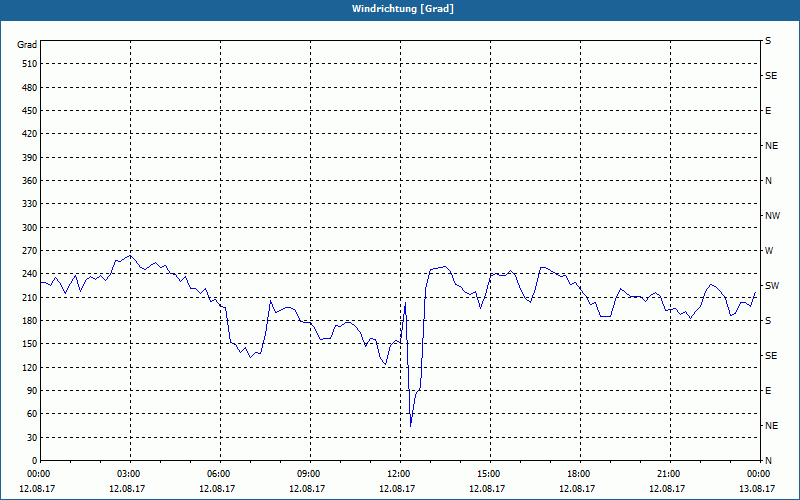Select the 120 y-axis tick label
The width and height of the screenshot is (800, 500).
click(x=30, y=367)
